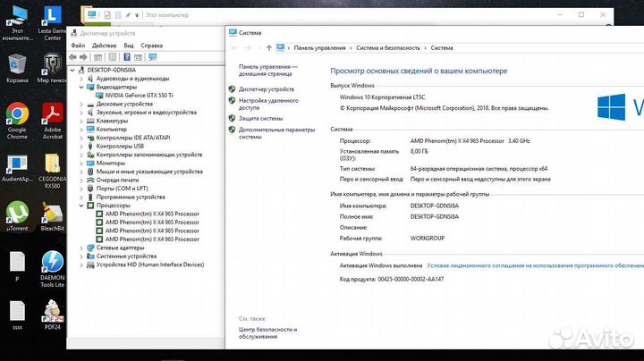Launch Lesta Game Center desktop shortcut
644x361 pixels.
click(52, 24)
